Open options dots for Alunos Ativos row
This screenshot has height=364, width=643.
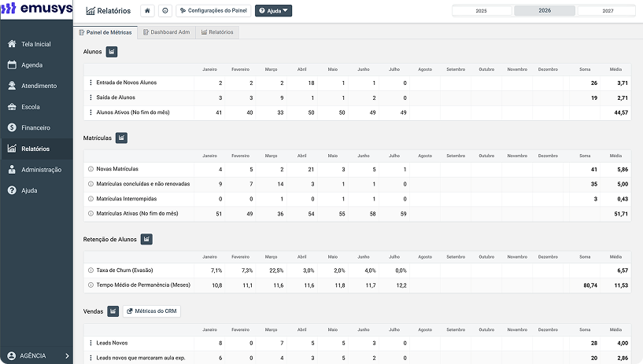click(x=91, y=112)
